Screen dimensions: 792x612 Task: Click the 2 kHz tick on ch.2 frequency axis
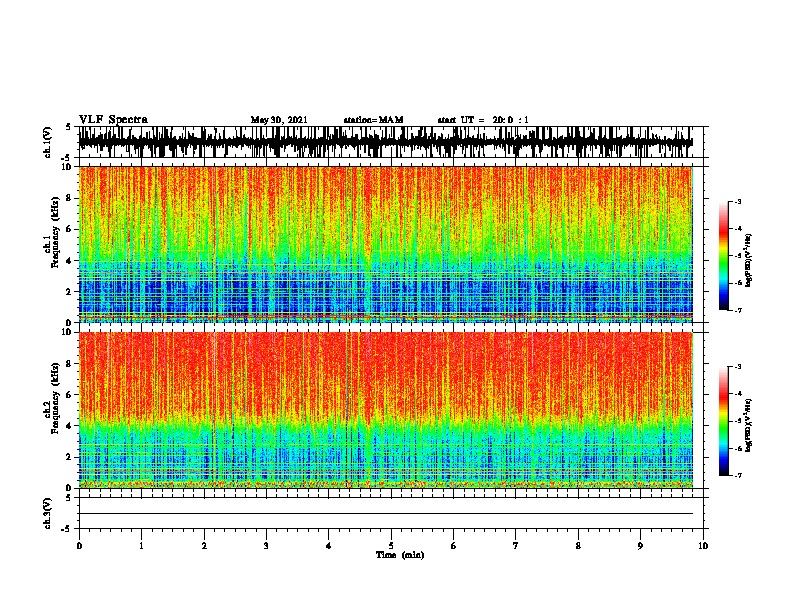(69, 457)
